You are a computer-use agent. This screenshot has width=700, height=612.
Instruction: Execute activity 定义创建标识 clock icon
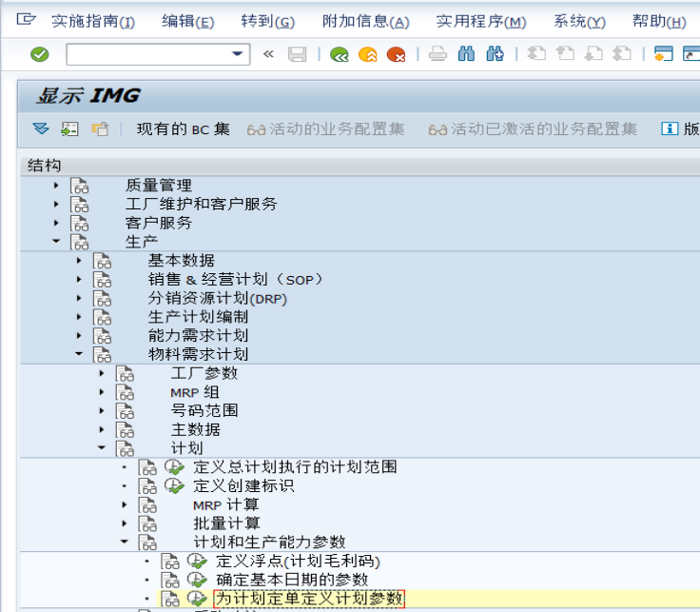175,486
